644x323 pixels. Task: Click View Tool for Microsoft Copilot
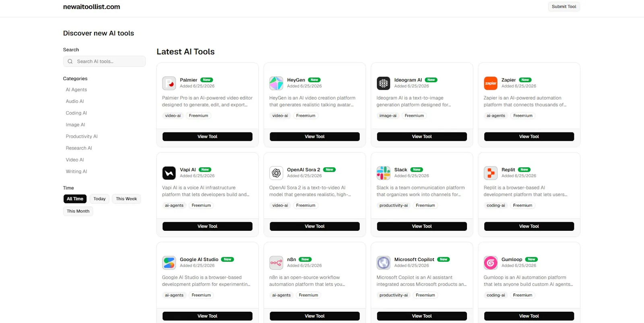[422, 316]
